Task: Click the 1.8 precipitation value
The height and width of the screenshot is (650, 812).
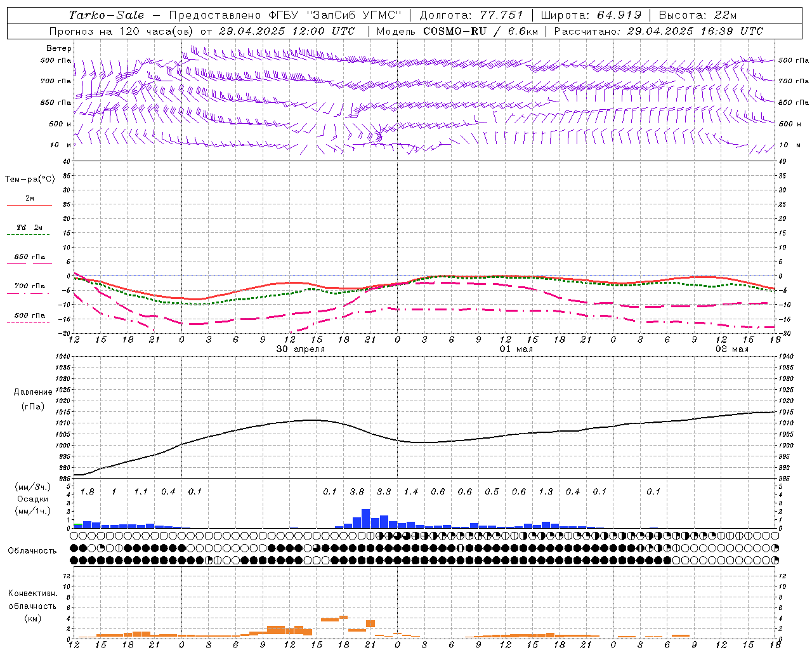Action: pyautogui.click(x=88, y=491)
